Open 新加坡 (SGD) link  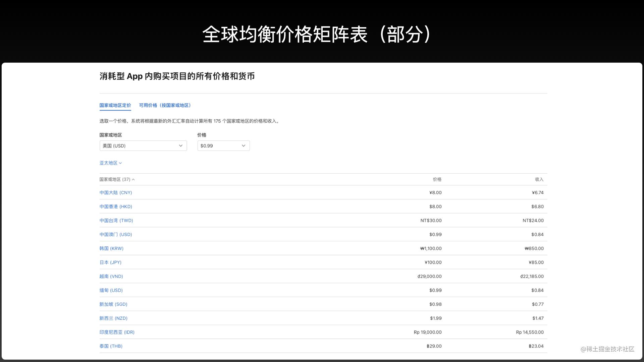[113, 304]
